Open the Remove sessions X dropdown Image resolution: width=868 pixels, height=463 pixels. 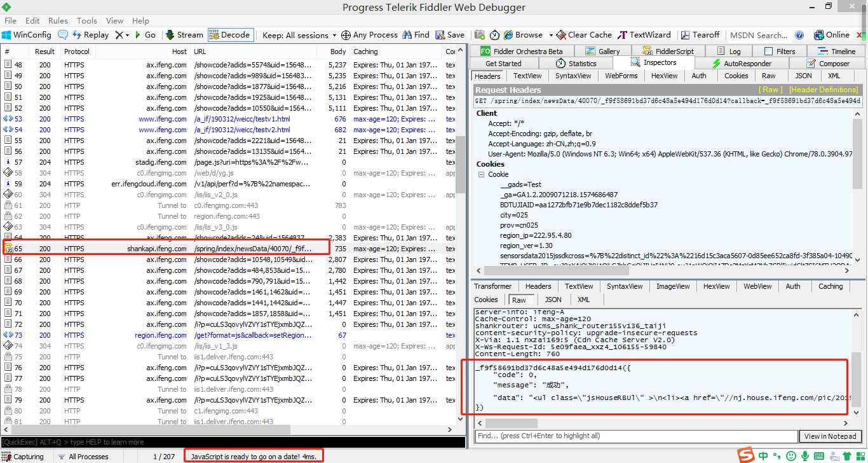(122, 35)
